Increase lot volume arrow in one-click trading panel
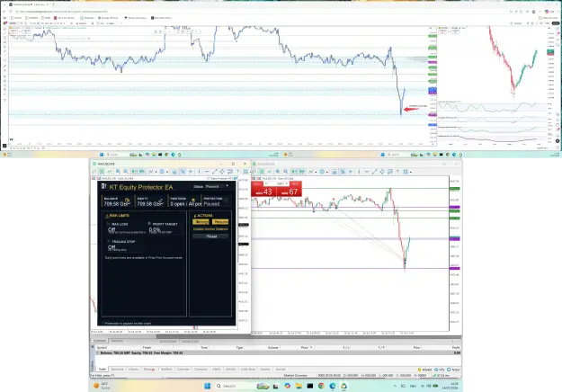Viewport: 562px width, 392px height. coord(286,183)
